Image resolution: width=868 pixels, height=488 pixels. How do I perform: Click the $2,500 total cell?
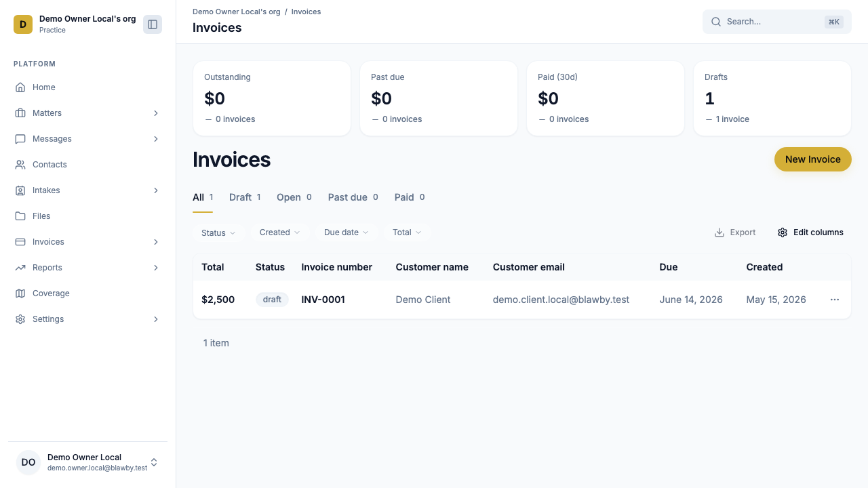[218, 300]
